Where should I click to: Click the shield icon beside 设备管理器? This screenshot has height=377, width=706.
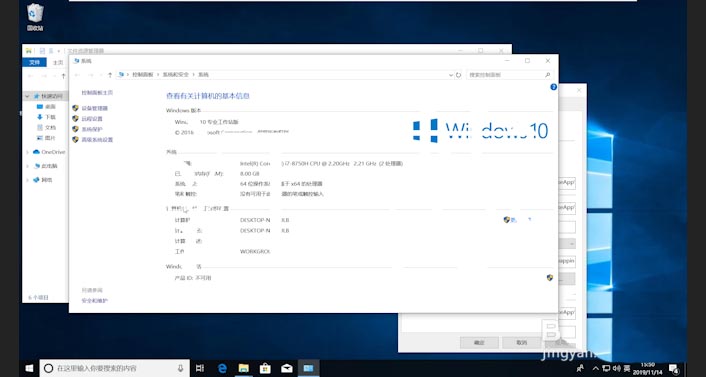(75, 108)
